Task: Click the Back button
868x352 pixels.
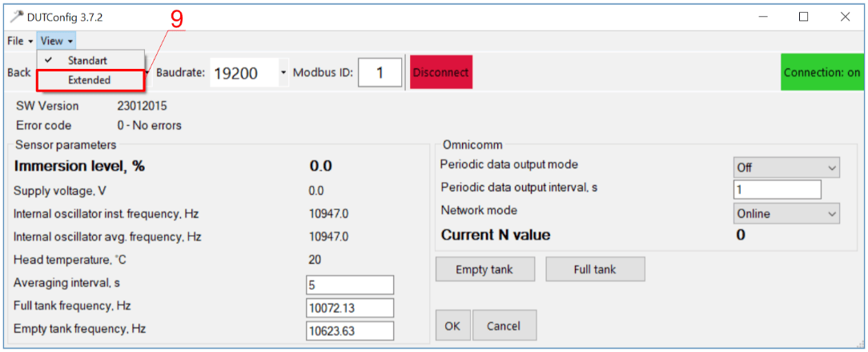Action: pyautogui.click(x=19, y=73)
